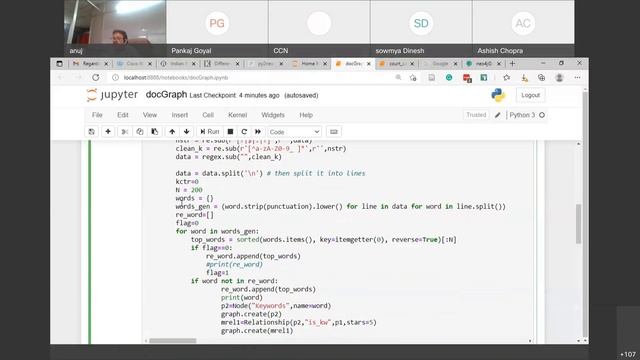This screenshot has width=640, height=360.
Task: Select Pankaj Goyal participant tile
Action: point(217,28)
